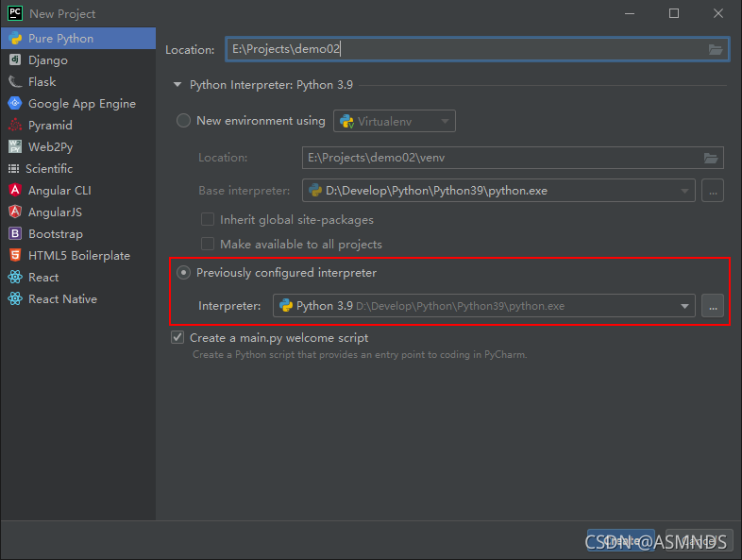
Task: Click the Google App Engine label
Action: 82,104
